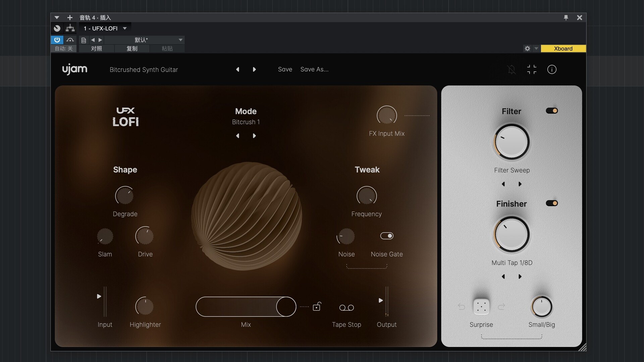
Task: Turn off the Finisher toggle
Action: [x=552, y=203]
